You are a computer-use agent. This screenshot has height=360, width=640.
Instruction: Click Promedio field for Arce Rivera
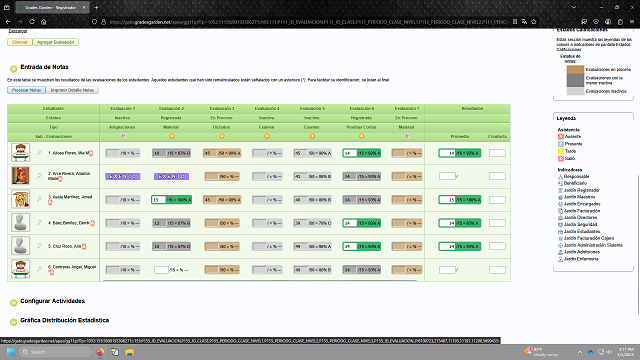tap(447, 176)
